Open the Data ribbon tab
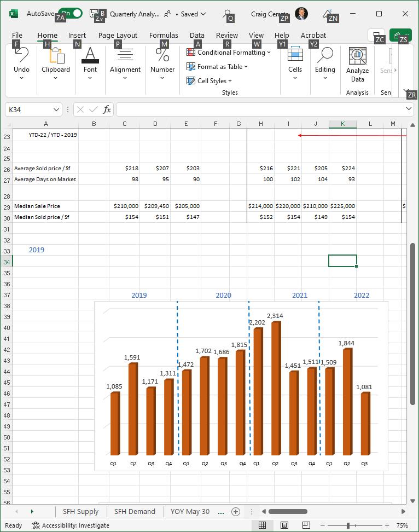The width and height of the screenshot is (419, 532). click(x=197, y=35)
